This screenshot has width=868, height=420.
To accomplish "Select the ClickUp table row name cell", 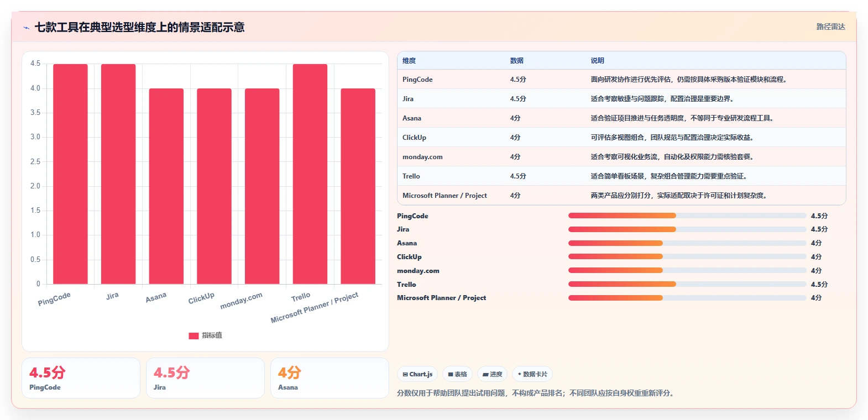I will pos(414,138).
